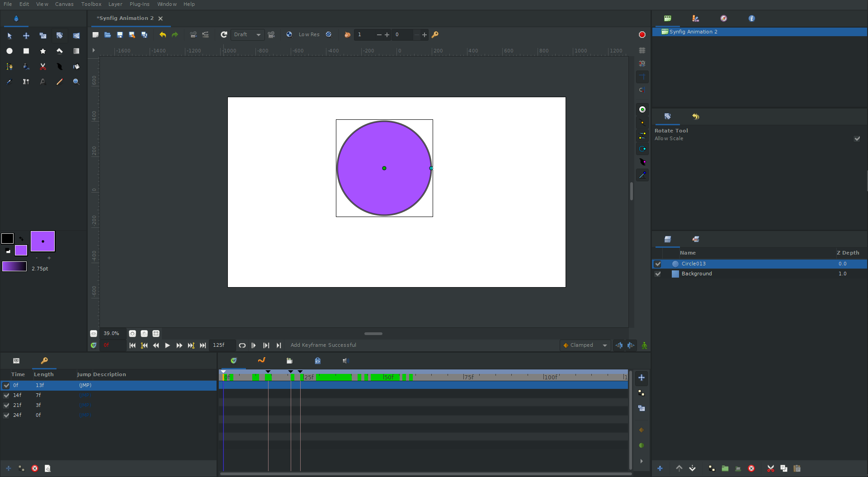Choose the Cutout scissors tool
The width and height of the screenshot is (868, 477).
43,66
